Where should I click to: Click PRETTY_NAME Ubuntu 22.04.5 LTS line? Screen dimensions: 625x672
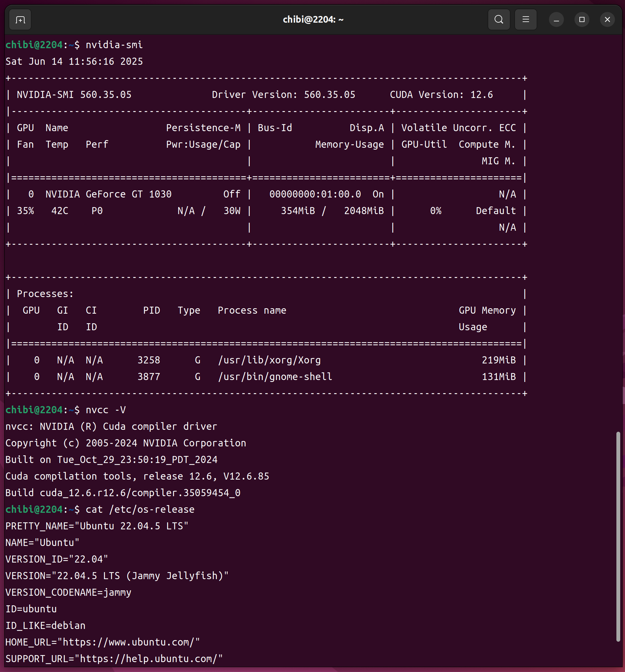97,526
